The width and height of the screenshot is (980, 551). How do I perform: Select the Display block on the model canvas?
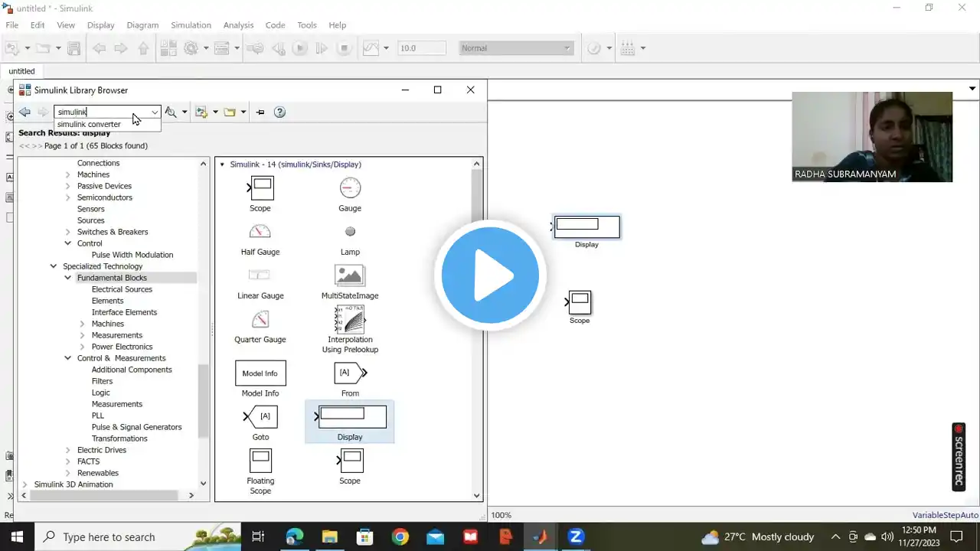coord(586,227)
